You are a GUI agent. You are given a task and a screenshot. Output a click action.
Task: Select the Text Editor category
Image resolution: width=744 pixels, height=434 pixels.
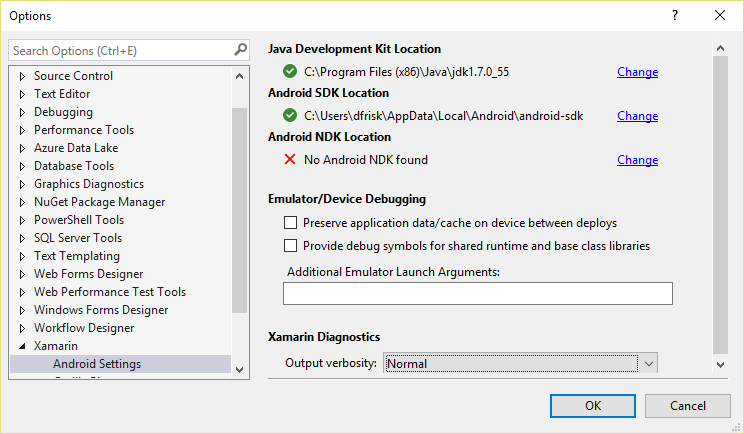click(x=62, y=94)
